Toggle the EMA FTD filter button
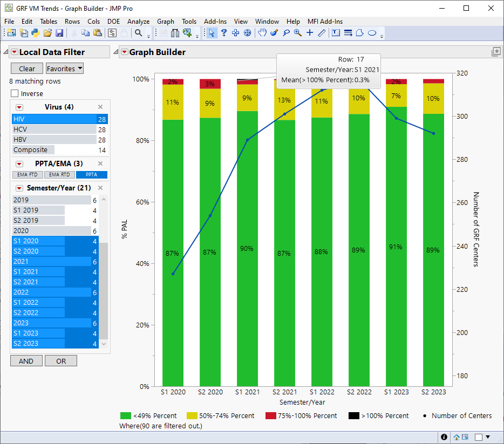 click(x=27, y=174)
